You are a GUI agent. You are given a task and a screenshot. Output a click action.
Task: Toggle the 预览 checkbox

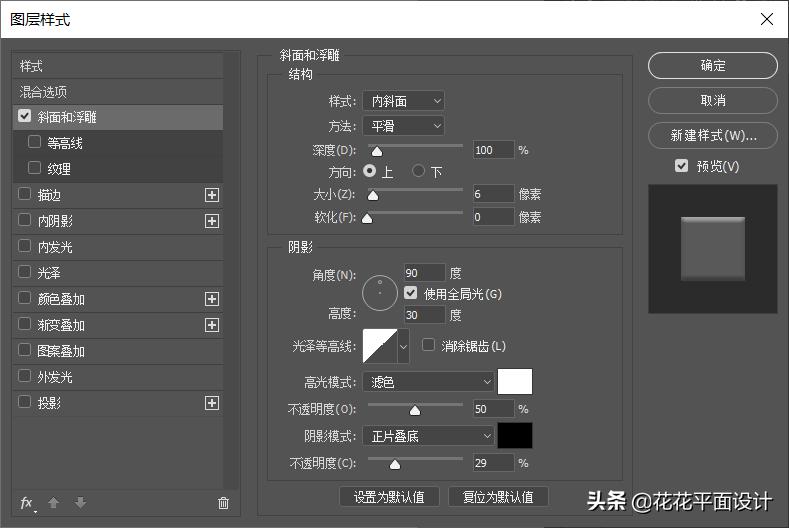click(681, 166)
